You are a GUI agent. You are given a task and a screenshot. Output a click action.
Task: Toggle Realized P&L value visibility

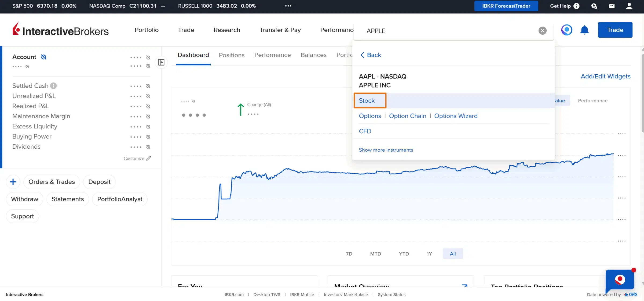point(148,106)
